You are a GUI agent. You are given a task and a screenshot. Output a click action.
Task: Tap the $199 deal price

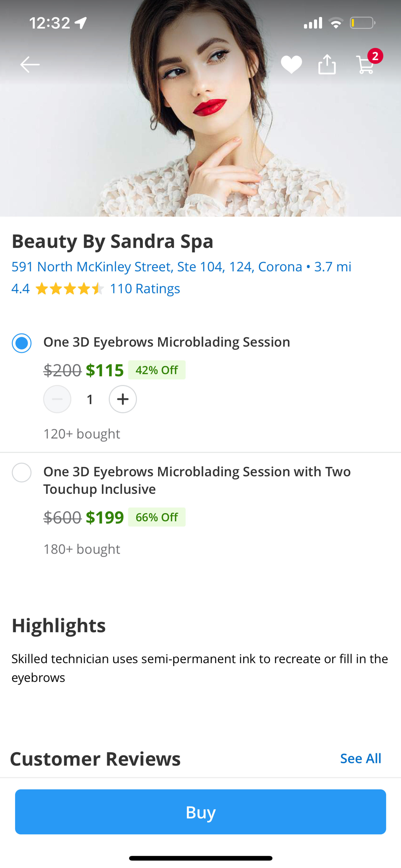105,517
